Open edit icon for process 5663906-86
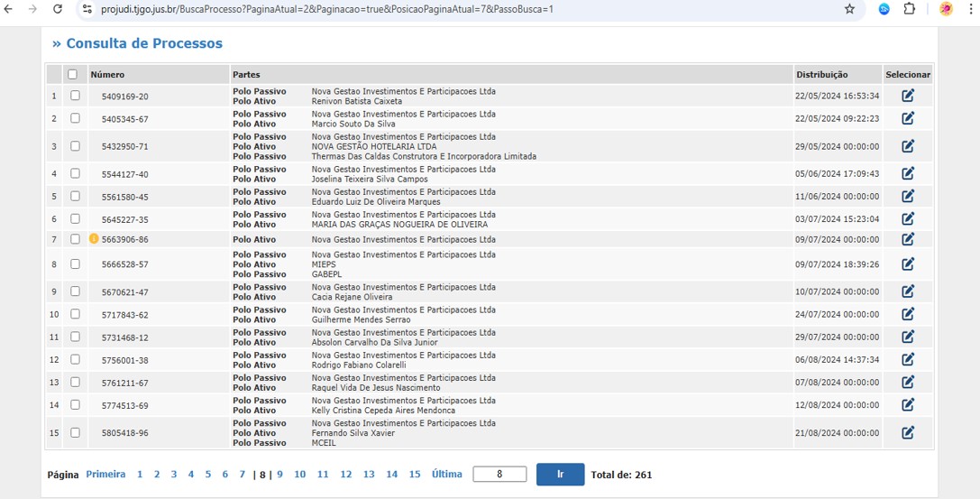This screenshot has width=980, height=499. [908, 239]
